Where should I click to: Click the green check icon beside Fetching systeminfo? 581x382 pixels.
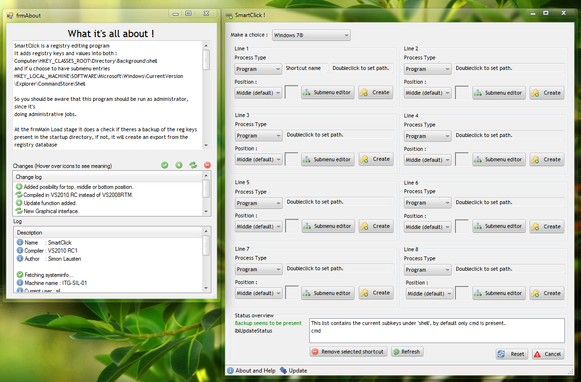(x=20, y=275)
